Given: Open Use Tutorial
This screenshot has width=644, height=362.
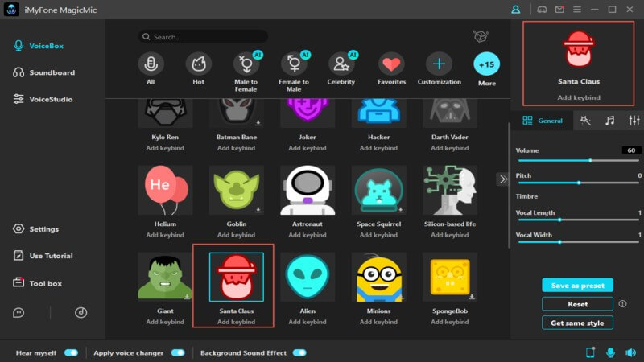Looking at the screenshot, I should [43, 256].
